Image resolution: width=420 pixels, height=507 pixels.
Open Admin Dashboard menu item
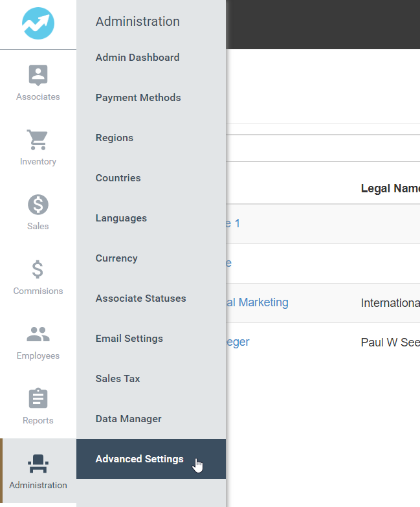tap(137, 58)
